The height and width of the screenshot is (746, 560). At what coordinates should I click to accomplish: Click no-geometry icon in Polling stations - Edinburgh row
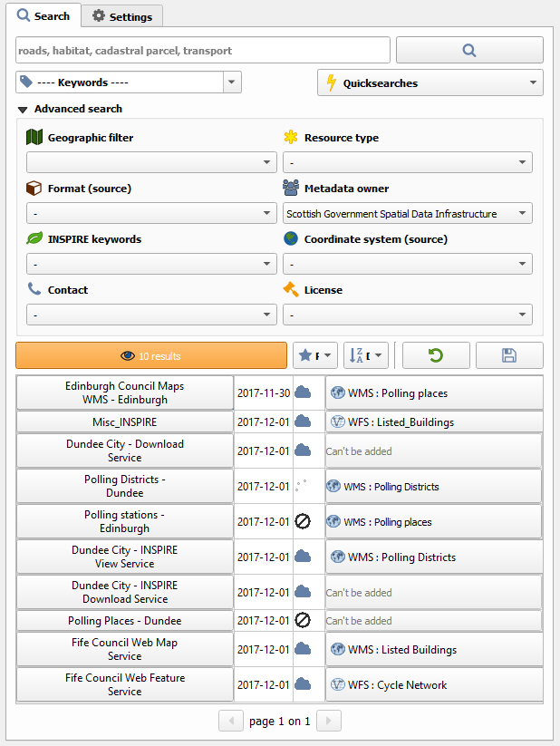tap(303, 521)
